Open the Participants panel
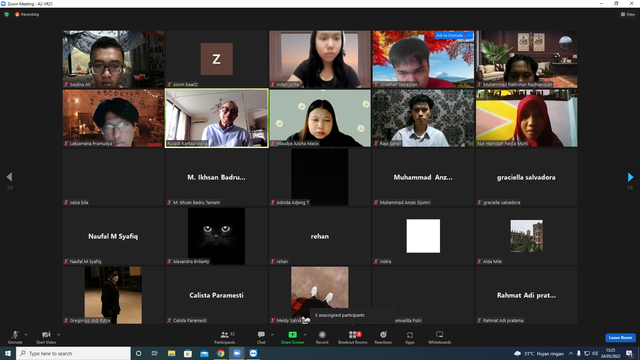This screenshot has width=640, height=360. (224, 337)
